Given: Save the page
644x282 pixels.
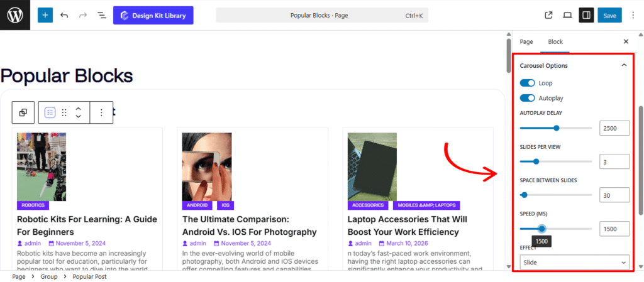Looking at the screenshot, I should click(609, 15).
